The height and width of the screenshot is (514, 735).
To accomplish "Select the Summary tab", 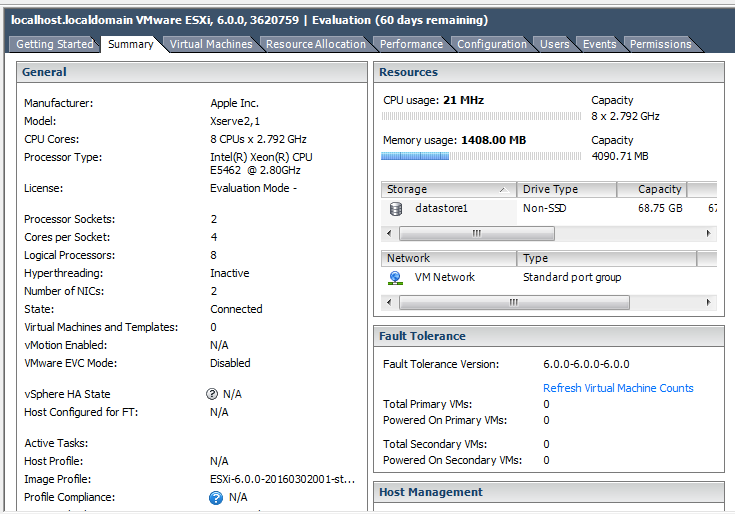I will pos(131,44).
